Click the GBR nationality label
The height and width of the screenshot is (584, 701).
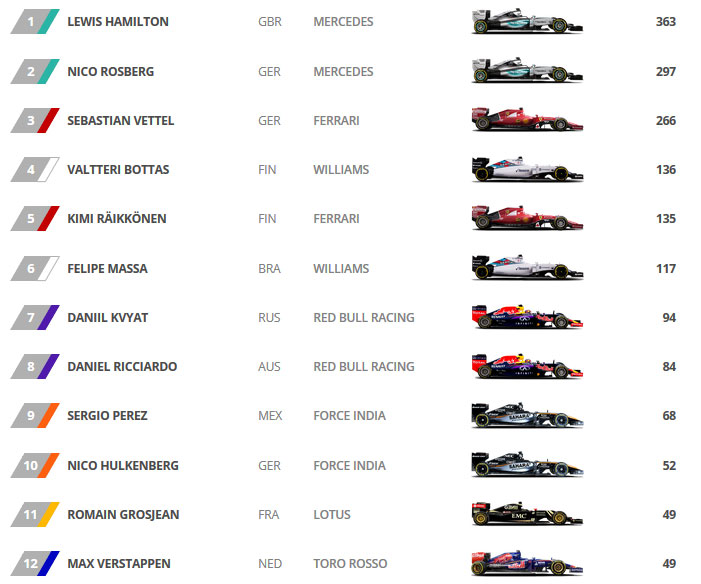coord(270,21)
